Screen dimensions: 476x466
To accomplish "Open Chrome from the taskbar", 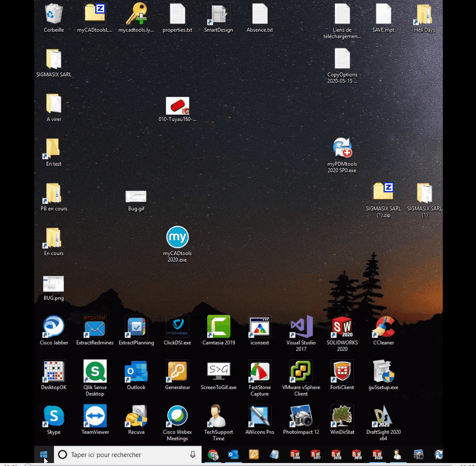I will click(213, 455).
